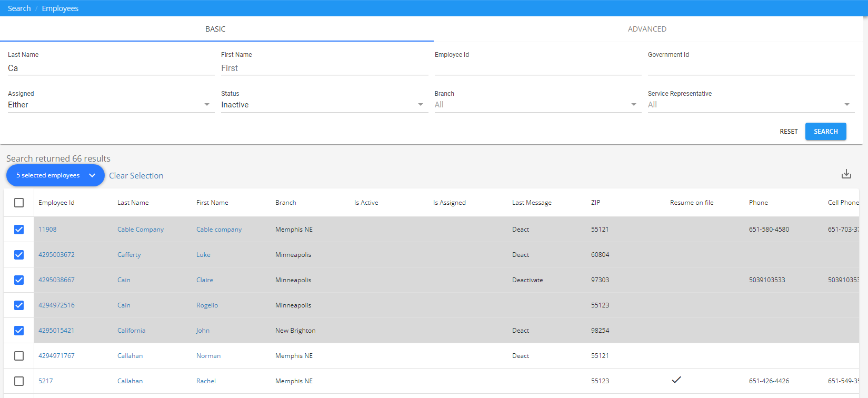Uncheck the checkbox for employee 11908
Viewport: 868px width, 398px height.
click(19, 230)
